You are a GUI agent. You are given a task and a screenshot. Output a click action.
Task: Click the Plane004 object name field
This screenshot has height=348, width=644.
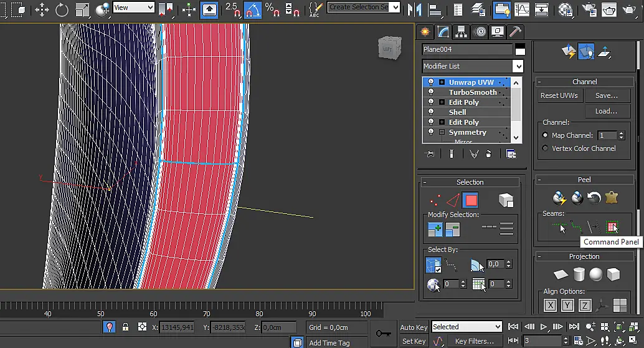[467, 49]
